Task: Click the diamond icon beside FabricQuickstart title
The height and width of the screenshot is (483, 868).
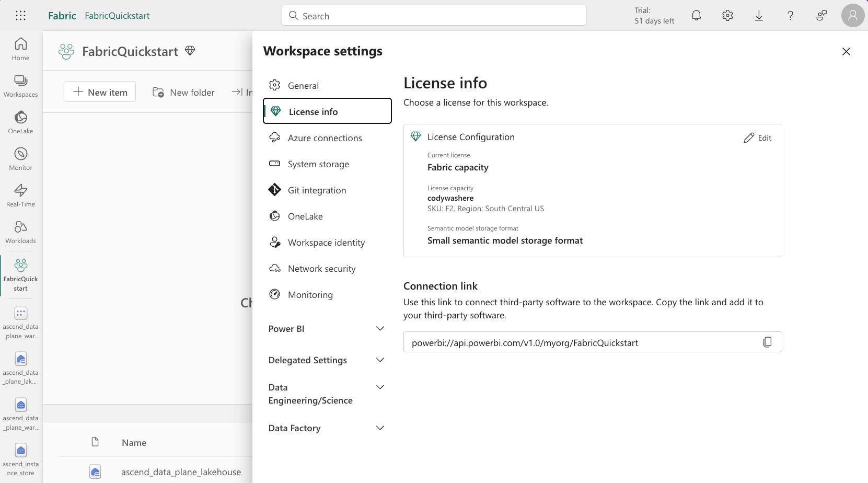Action: [x=190, y=51]
